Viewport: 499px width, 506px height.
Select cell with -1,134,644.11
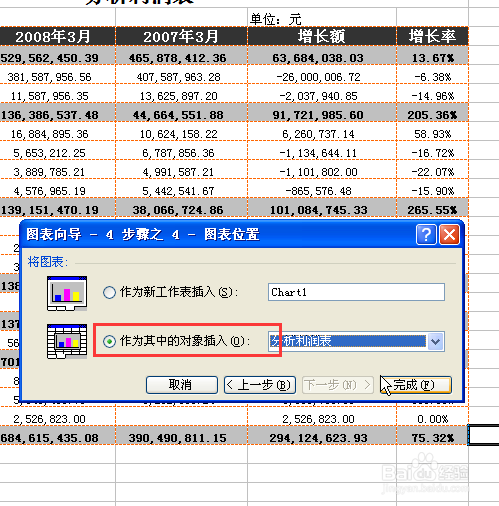tap(322, 150)
